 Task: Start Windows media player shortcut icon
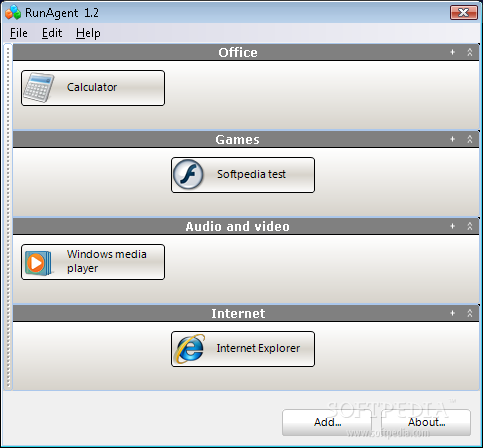[39, 262]
